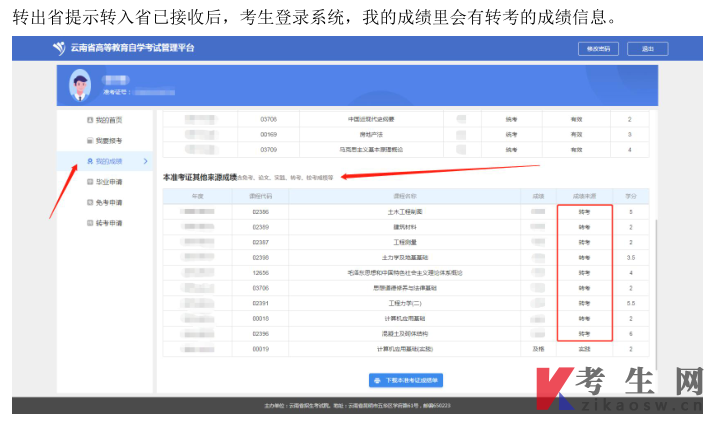Image resolution: width=718 pixels, height=424 pixels.
Task: Click 工程测量 course name
Action: (405, 242)
